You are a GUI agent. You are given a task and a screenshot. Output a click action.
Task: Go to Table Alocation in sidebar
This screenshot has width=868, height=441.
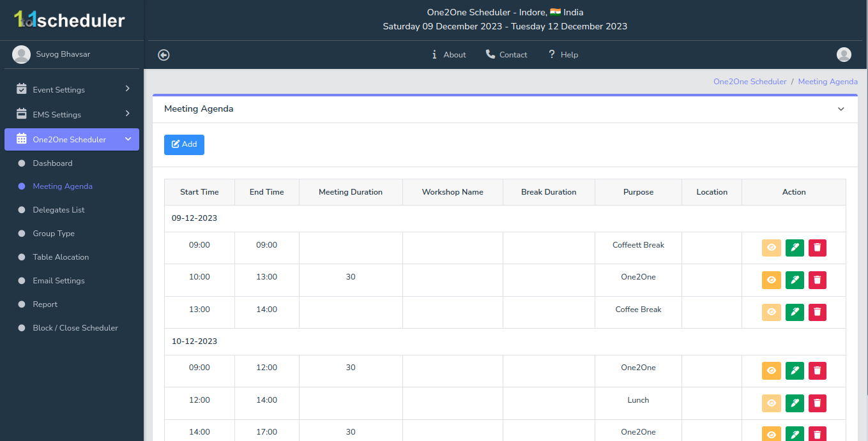[61, 257]
